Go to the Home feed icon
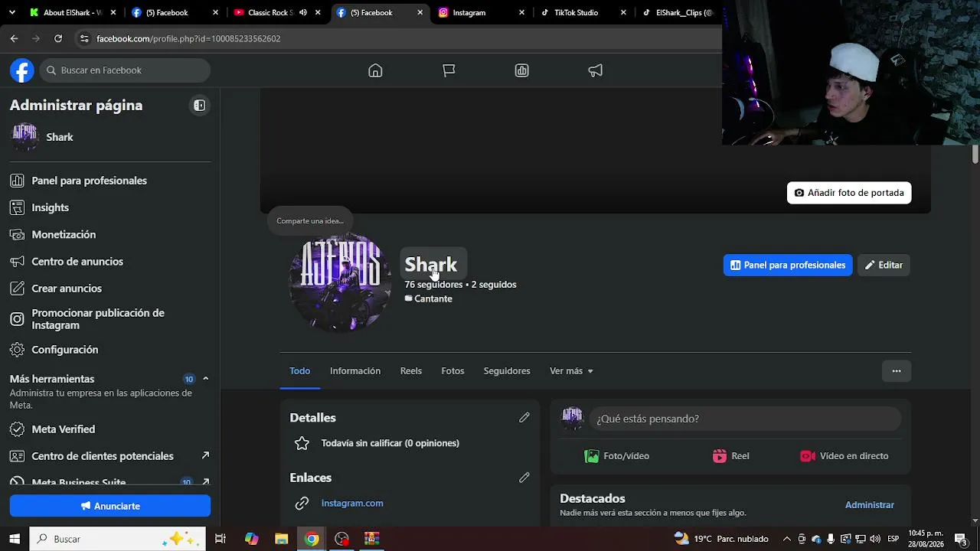 [x=375, y=70]
